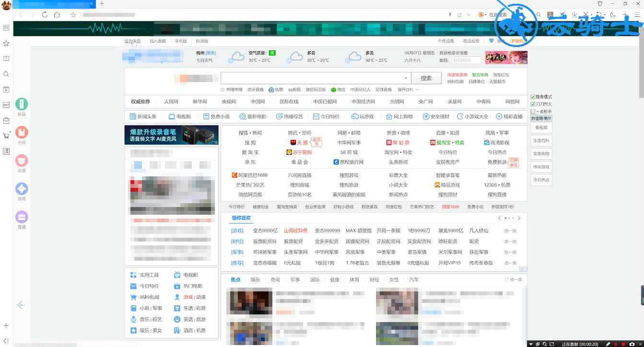Open 阿里巴巴1688 site link
The image size is (644, 347).
pyautogui.click(x=250, y=175)
